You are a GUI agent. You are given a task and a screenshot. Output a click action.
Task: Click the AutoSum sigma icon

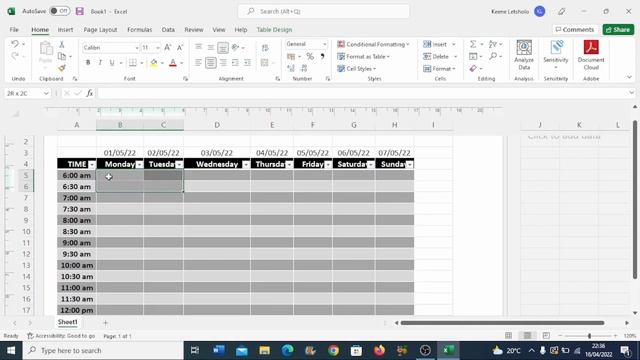tap(473, 44)
